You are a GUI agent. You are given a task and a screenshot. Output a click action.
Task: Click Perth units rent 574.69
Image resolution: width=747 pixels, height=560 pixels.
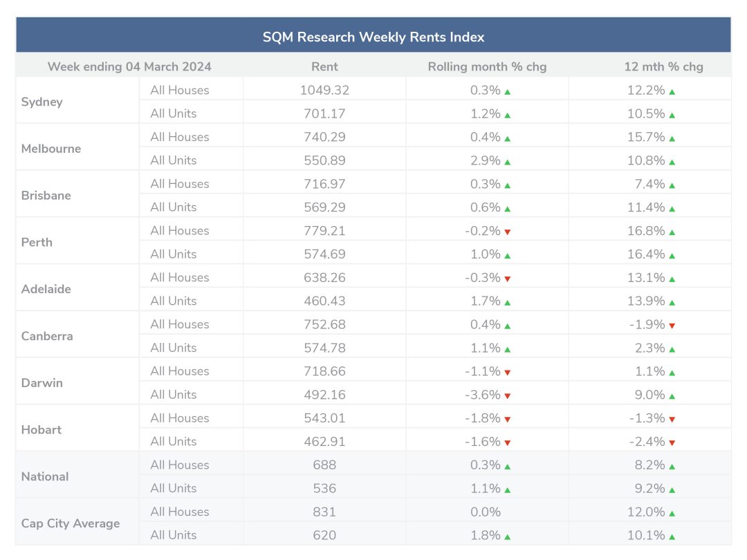324,254
